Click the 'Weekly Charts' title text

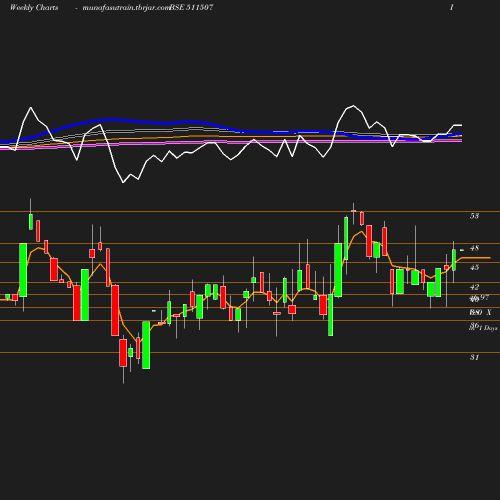(34, 8)
